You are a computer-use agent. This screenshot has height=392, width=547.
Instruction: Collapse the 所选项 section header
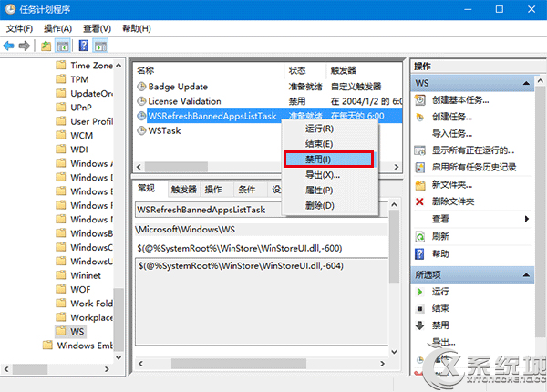526,274
